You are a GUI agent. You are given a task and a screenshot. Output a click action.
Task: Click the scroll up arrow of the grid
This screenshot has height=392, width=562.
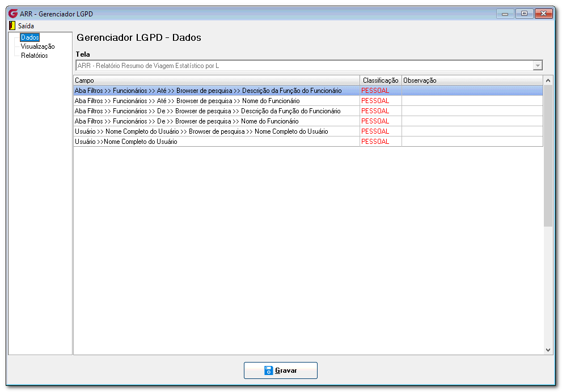tap(548, 80)
